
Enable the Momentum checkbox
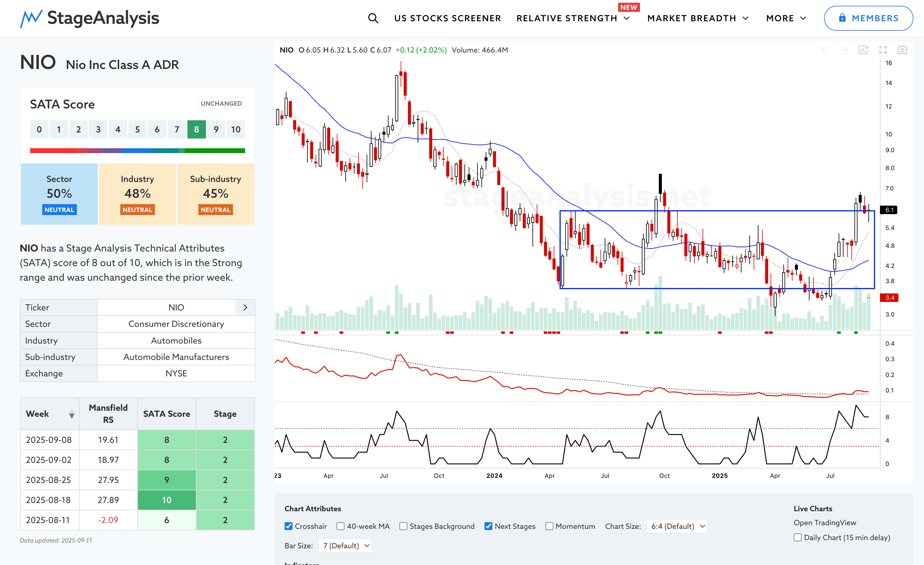pos(549,526)
